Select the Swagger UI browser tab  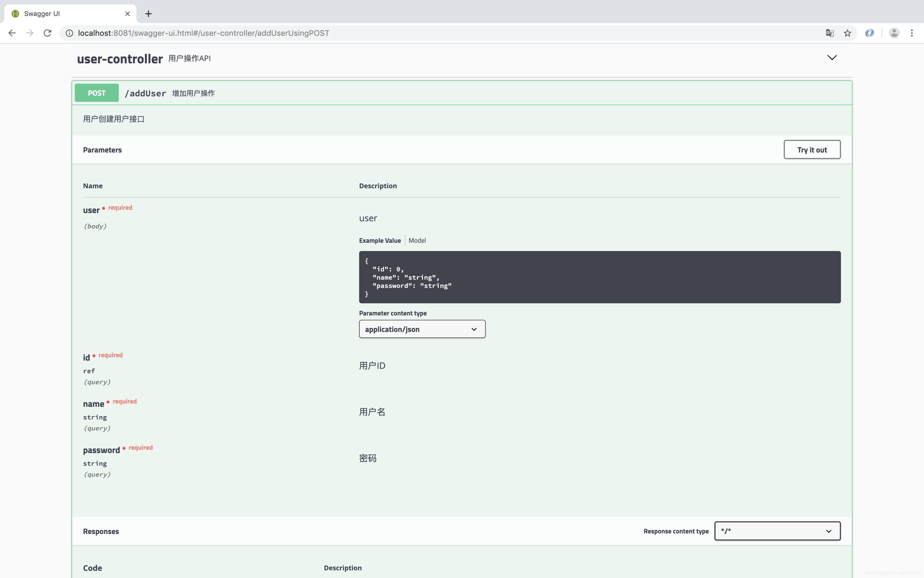tap(71, 14)
